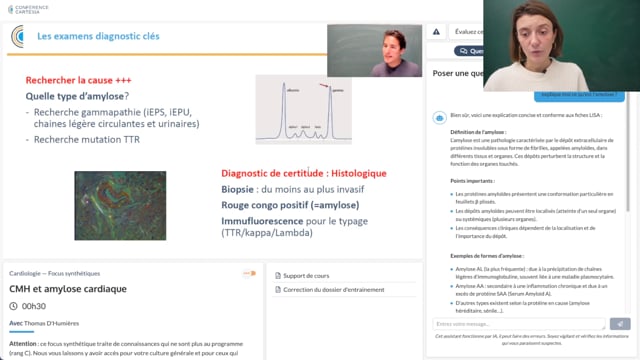
Task: Click the 'Amylose AL (la plus fréquente)' bullet in chat
Action: tap(534, 273)
